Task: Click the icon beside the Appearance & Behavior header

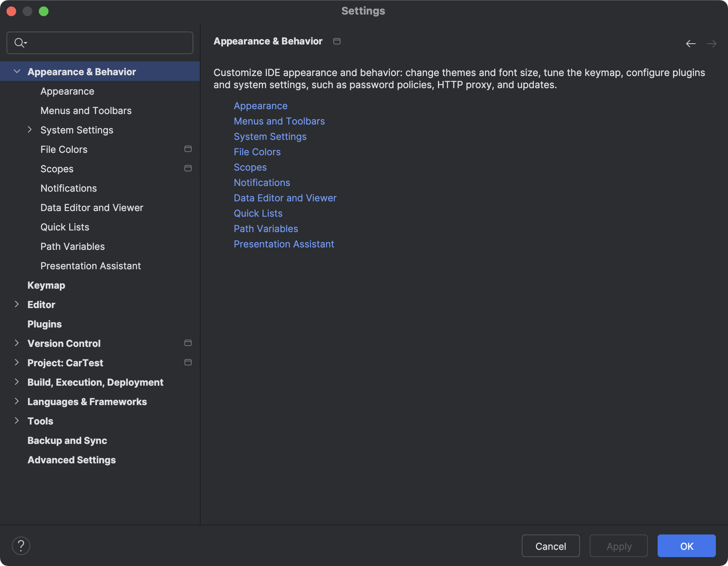Action: pyautogui.click(x=337, y=41)
